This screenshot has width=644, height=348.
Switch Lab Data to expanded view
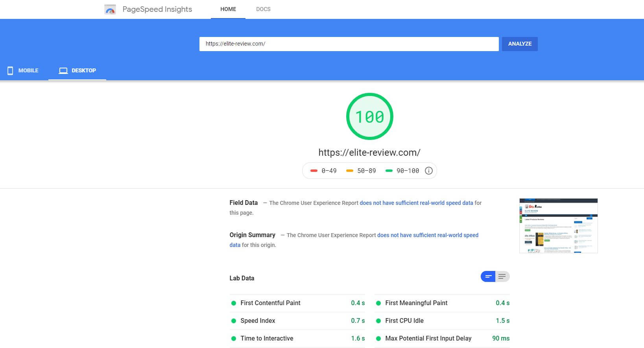502,276
